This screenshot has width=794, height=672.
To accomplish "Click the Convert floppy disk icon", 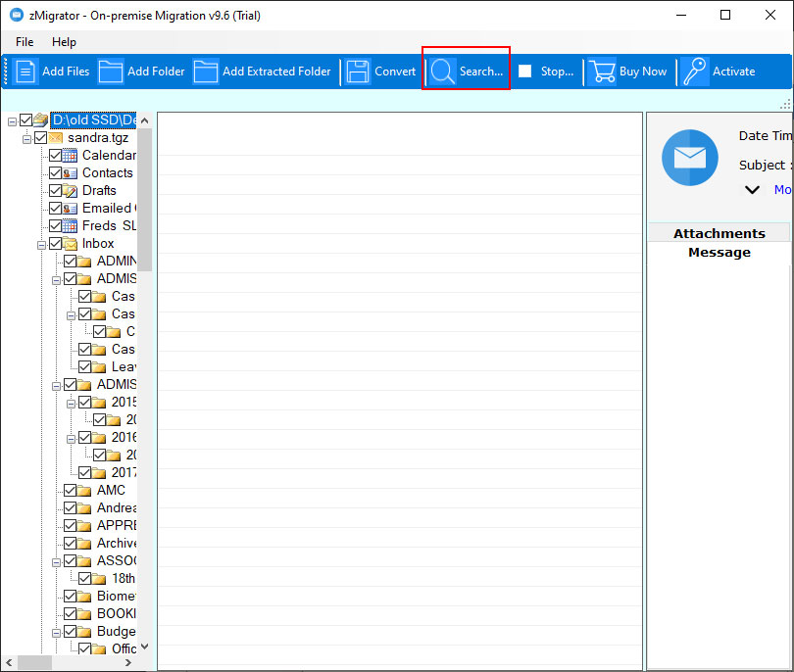I will coord(358,72).
